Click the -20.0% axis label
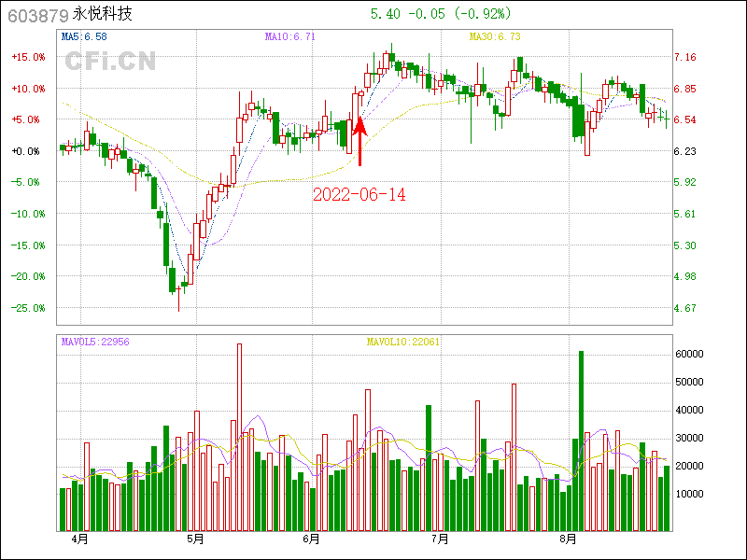 point(28,276)
